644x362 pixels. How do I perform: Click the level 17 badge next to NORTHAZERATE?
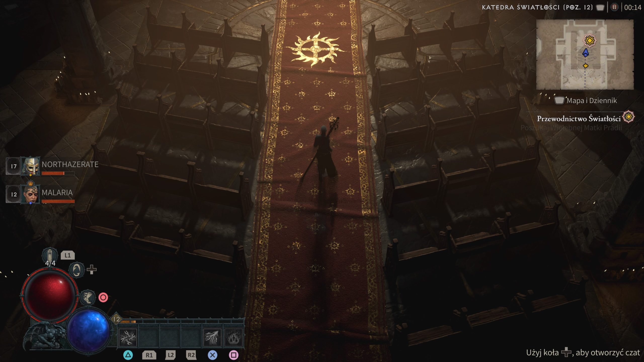[x=14, y=166]
